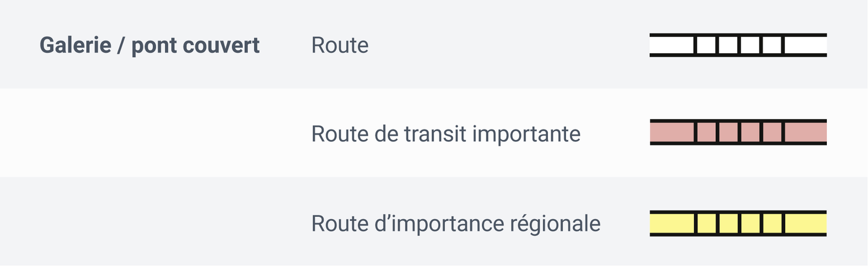
Task: Click the yellow regional route gallery symbol
Action: click(x=738, y=223)
